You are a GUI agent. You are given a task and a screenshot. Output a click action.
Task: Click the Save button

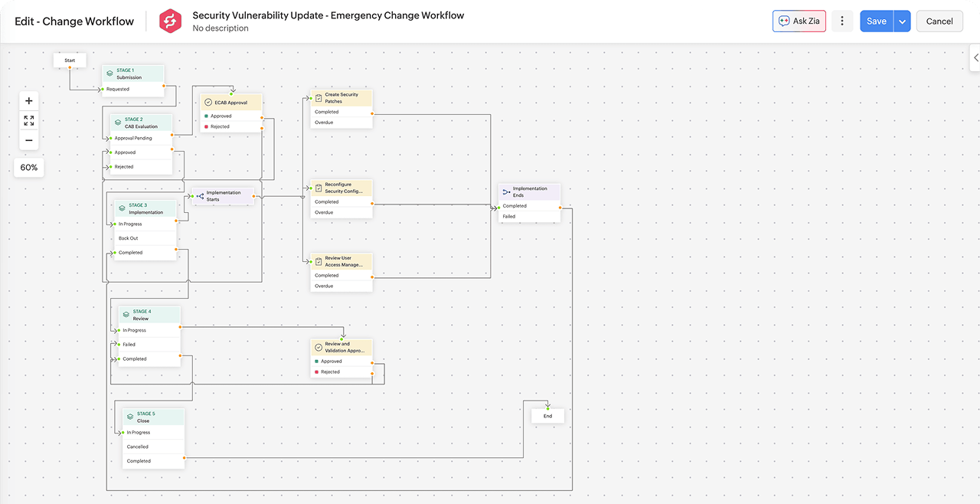click(877, 21)
